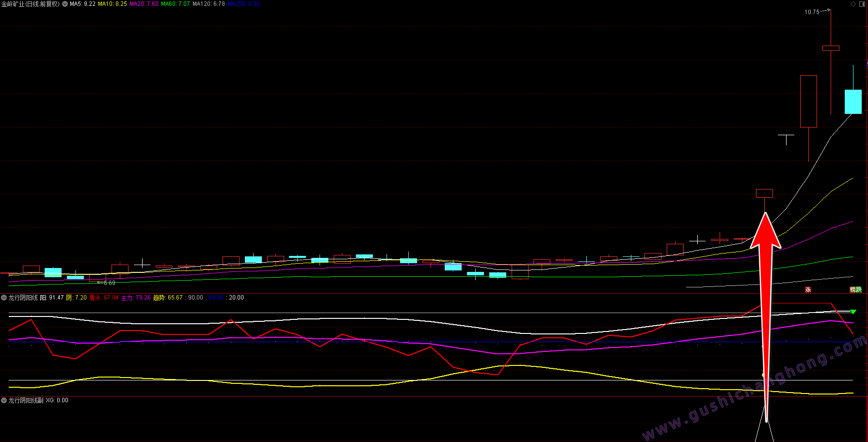The height and width of the screenshot is (442, 868).
Task: Click the 10.75 high price label
Action: [812, 12]
